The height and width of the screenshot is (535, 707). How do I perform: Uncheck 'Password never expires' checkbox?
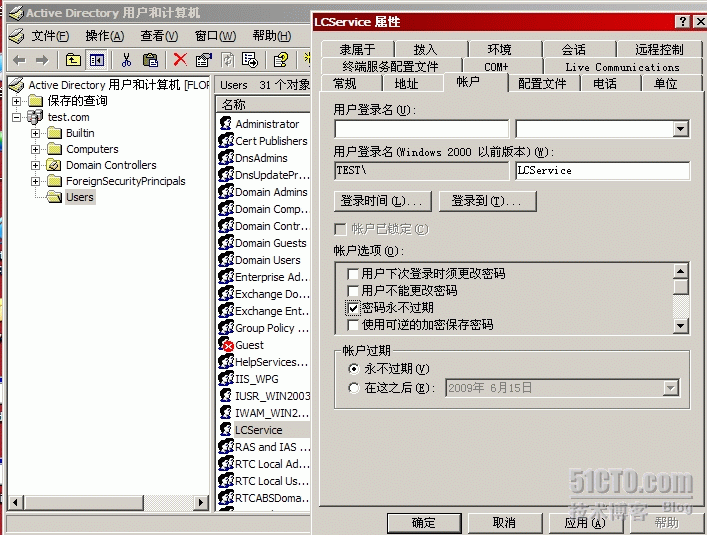pos(353,308)
